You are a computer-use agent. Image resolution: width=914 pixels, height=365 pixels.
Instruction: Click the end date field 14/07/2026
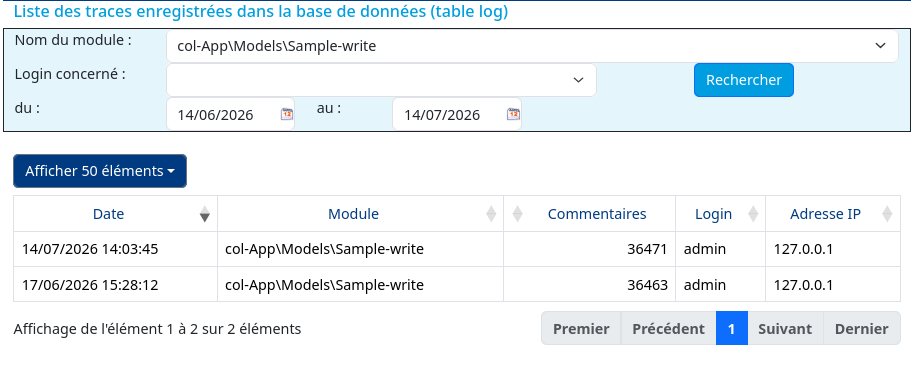[x=456, y=114]
